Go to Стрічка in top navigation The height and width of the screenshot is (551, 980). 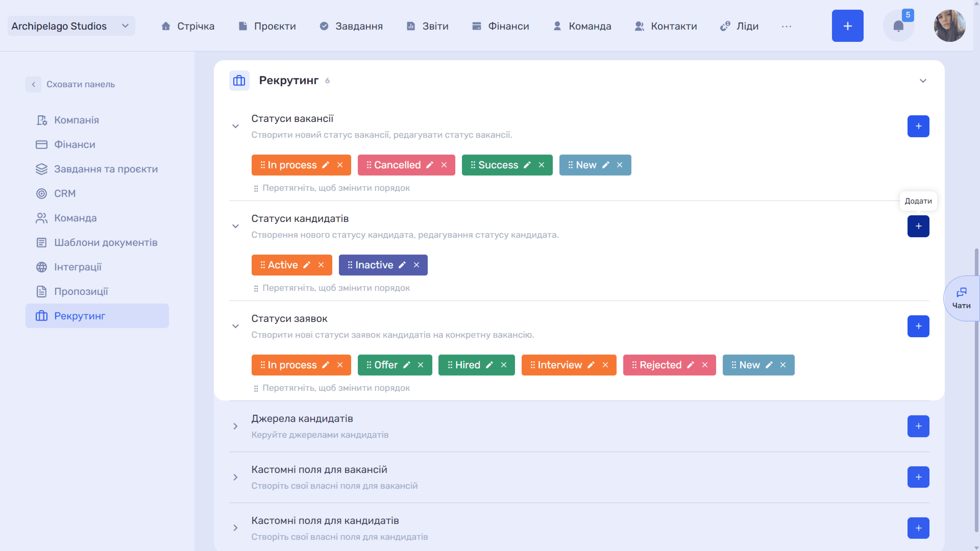(x=188, y=26)
